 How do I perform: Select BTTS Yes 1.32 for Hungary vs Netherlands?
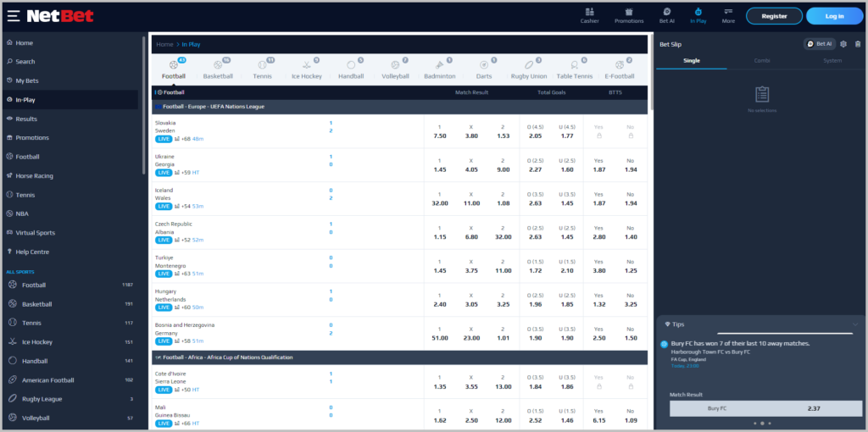(598, 300)
